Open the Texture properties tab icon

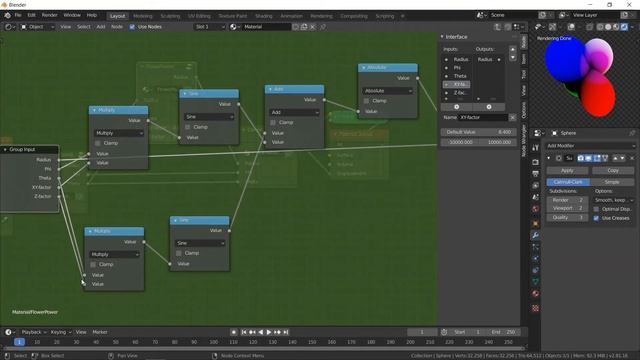(x=536, y=308)
